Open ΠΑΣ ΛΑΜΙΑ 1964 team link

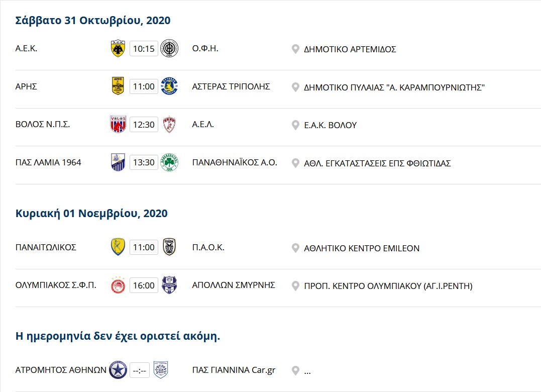tap(48, 162)
